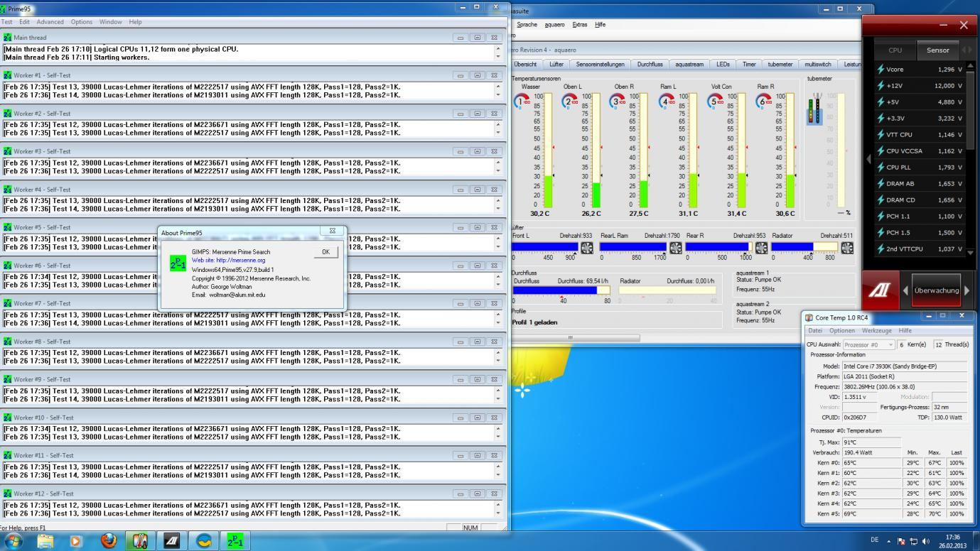Click Worker #12 Self-Test window icon
Screen dimensions: 980x551
[x=8, y=493]
